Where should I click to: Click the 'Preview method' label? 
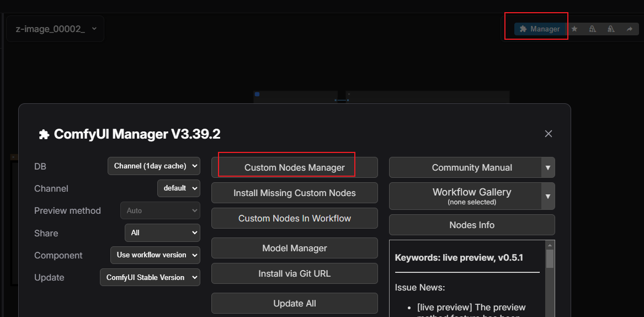click(67, 210)
